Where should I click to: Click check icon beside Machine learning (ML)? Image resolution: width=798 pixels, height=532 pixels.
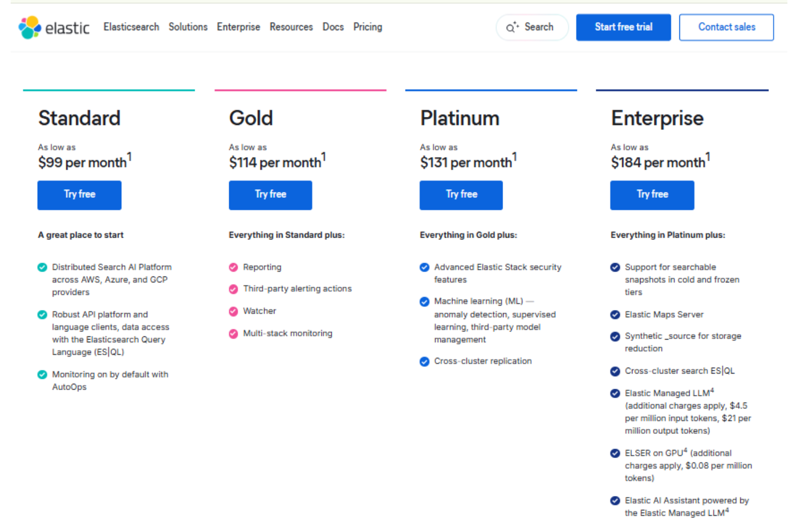click(x=424, y=302)
